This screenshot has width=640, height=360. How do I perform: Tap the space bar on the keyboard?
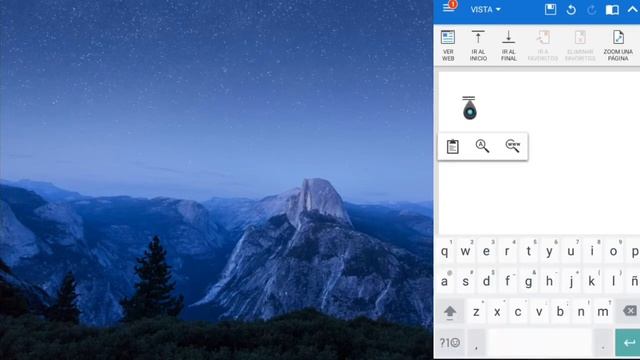[x=539, y=343]
